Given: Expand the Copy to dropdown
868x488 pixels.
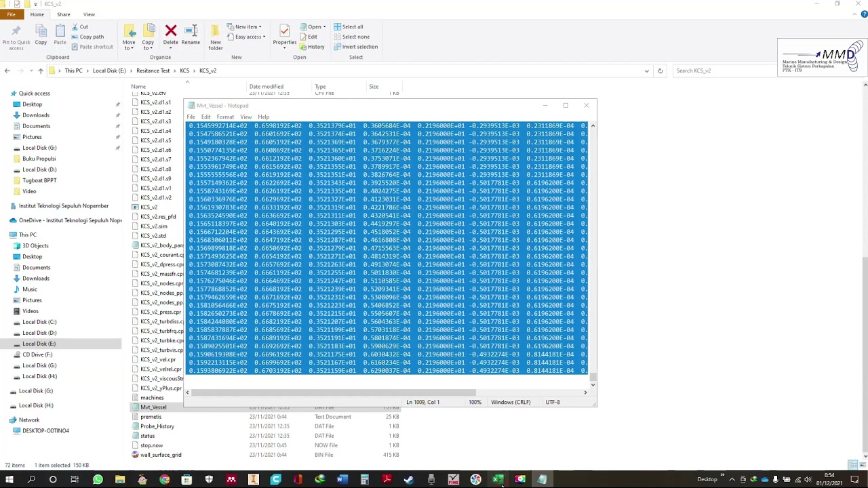Looking at the screenshot, I should click(148, 45).
